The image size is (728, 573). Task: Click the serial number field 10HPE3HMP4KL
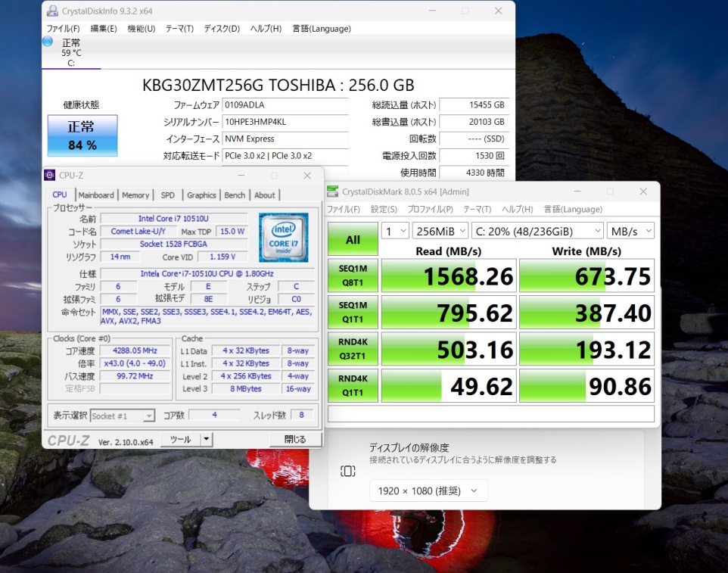[x=285, y=122]
